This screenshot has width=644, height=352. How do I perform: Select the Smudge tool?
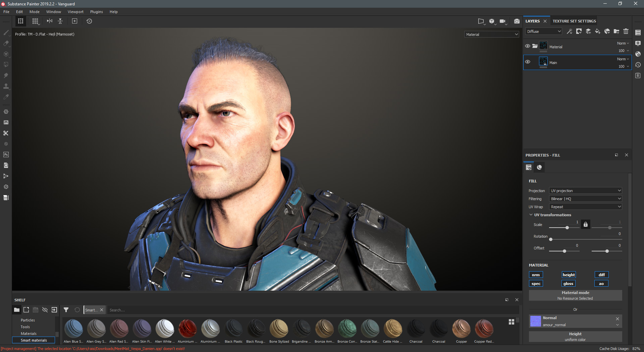pyautogui.click(x=6, y=75)
